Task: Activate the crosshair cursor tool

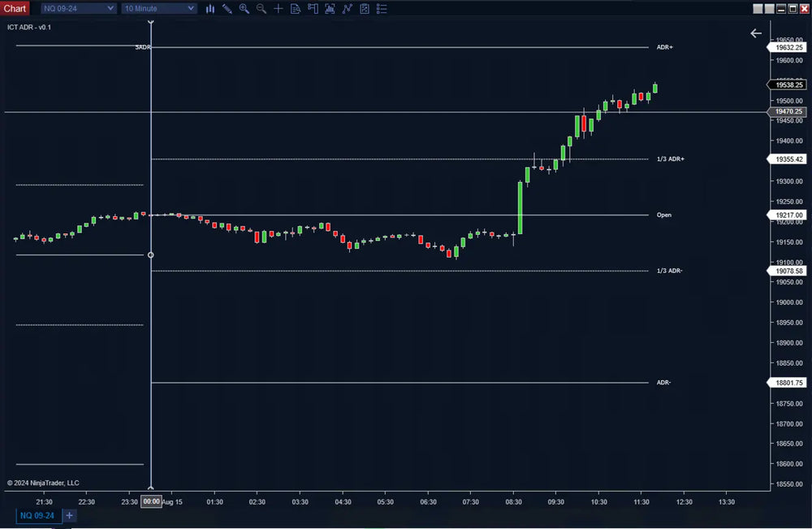Action: click(x=279, y=8)
